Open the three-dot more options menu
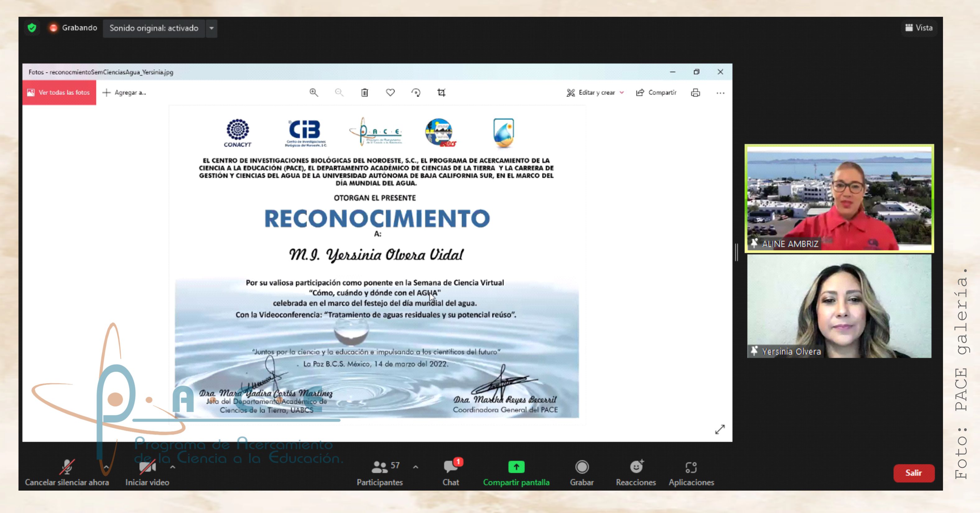This screenshot has width=980, height=513. [x=720, y=92]
